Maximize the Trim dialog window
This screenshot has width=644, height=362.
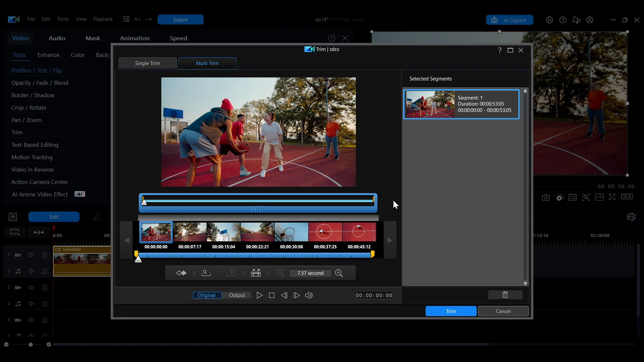pyautogui.click(x=511, y=50)
